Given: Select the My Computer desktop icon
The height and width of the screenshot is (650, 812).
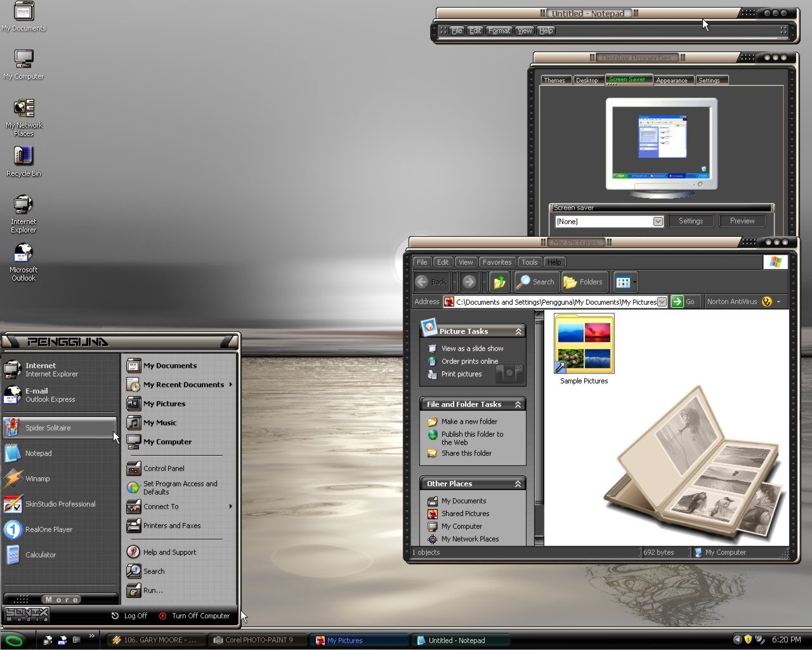Looking at the screenshot, I should (x=23, y=65).
